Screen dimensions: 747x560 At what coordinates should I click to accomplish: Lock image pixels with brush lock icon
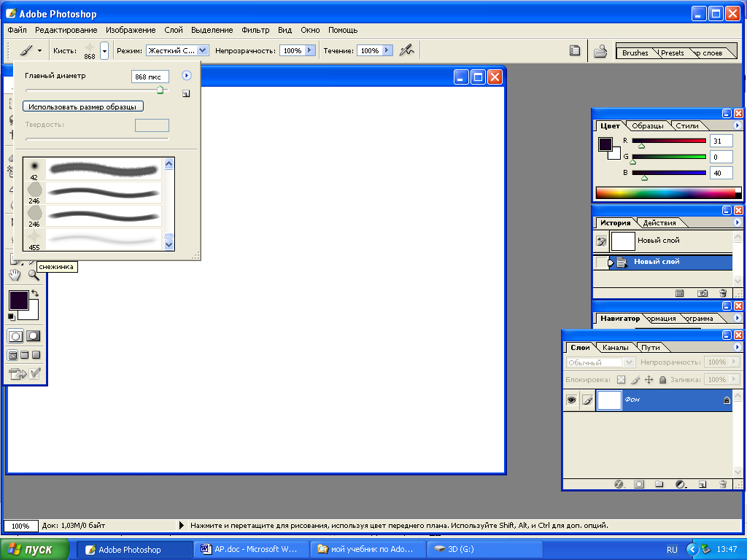click(x=635, y=379)
